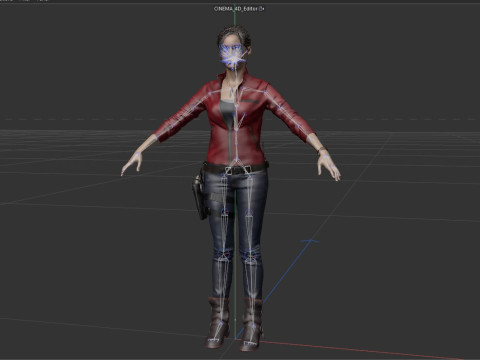Screen dimensions: 480x360
Task: Click the CINEMA_4D_Editor viewport label
Action: (x=235, y=9)
